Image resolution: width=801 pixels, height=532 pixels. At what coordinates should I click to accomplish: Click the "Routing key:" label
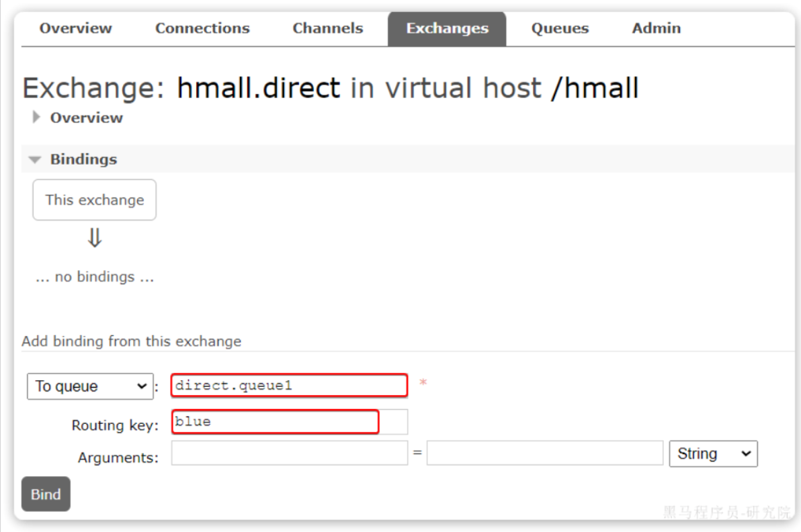coord(115,425)
